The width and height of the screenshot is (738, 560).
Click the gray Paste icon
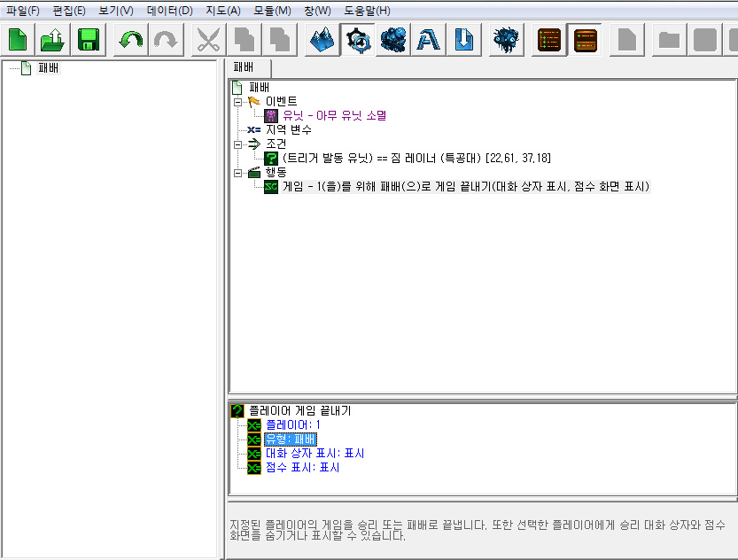(x=279, y=40)
